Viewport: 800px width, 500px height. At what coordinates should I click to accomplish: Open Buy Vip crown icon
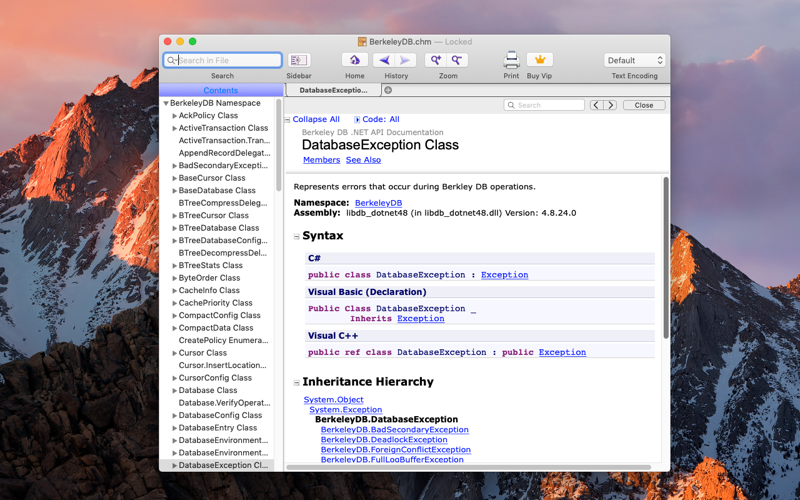tap(540, 60)
